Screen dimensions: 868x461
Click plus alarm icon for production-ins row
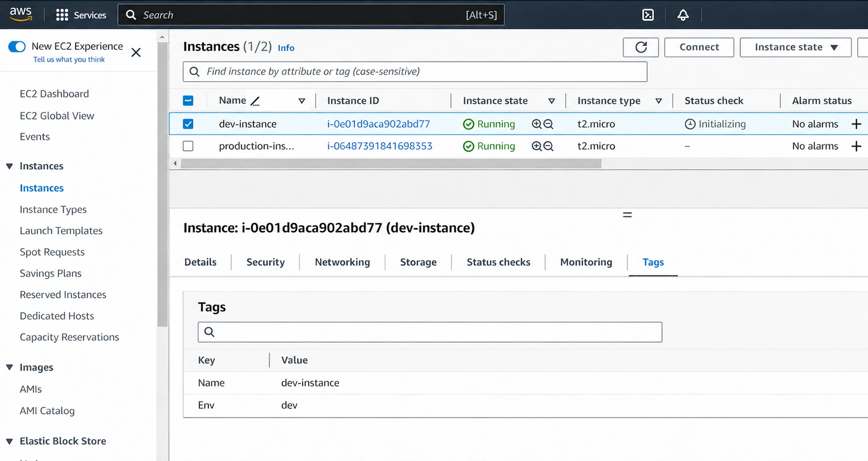pos(856,146)
